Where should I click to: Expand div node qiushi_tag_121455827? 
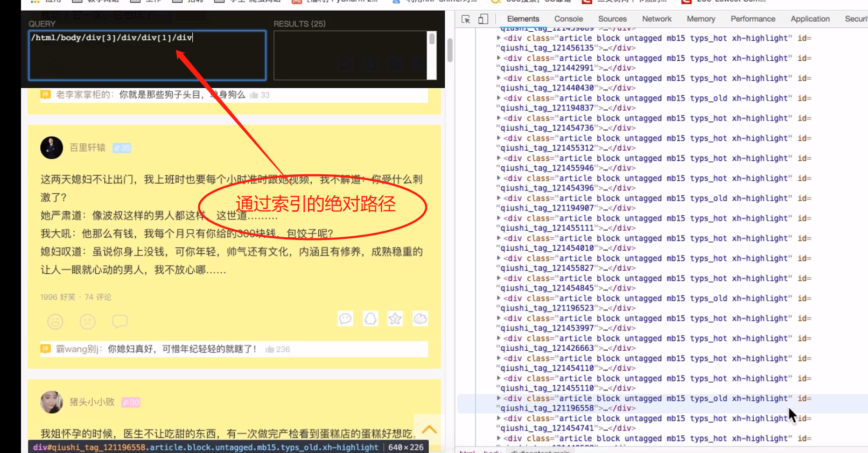click(499, 258)
